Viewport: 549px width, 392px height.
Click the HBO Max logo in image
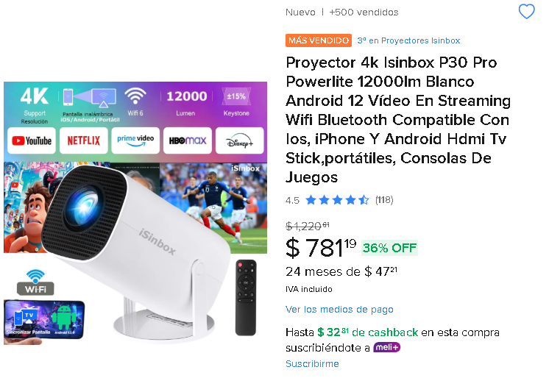(x=188, y=140)
